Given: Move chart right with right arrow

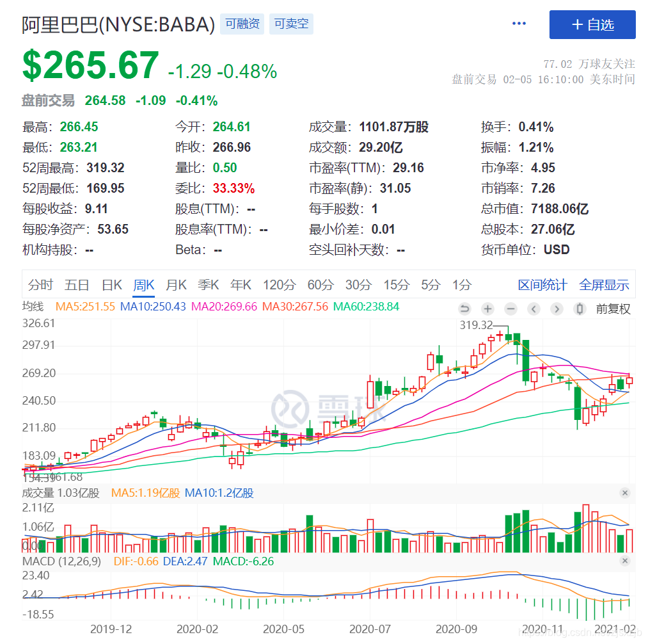Looking at the screenshot, I should point(557,309).
